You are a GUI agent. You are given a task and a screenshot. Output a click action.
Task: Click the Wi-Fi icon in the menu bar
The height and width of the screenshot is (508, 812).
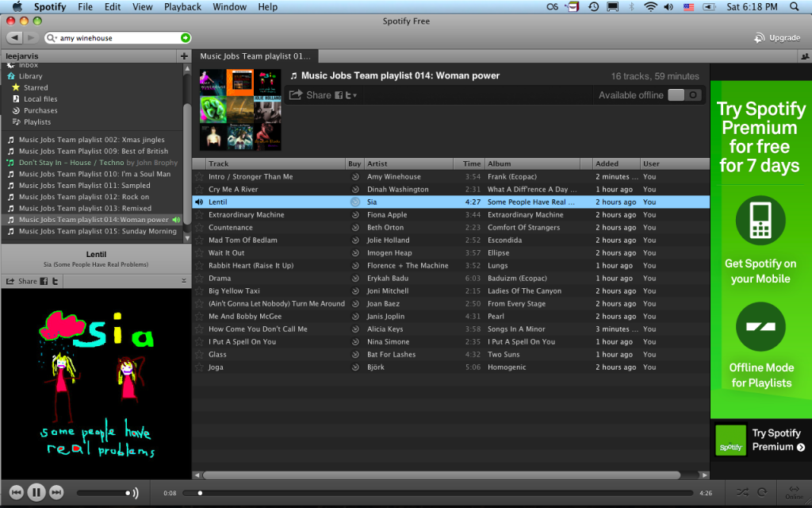tap(650, 6)
